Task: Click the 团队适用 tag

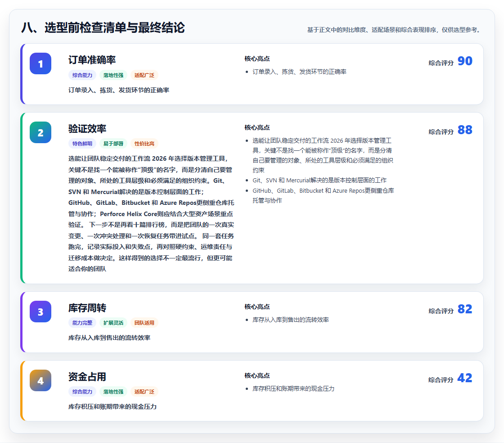Action: 144,323
